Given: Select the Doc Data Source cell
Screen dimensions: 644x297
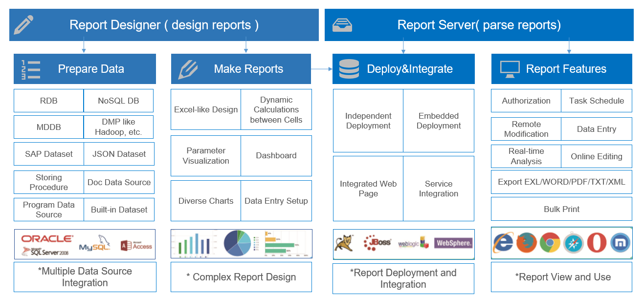Looking at the screenshot, I should pos(119,182).
